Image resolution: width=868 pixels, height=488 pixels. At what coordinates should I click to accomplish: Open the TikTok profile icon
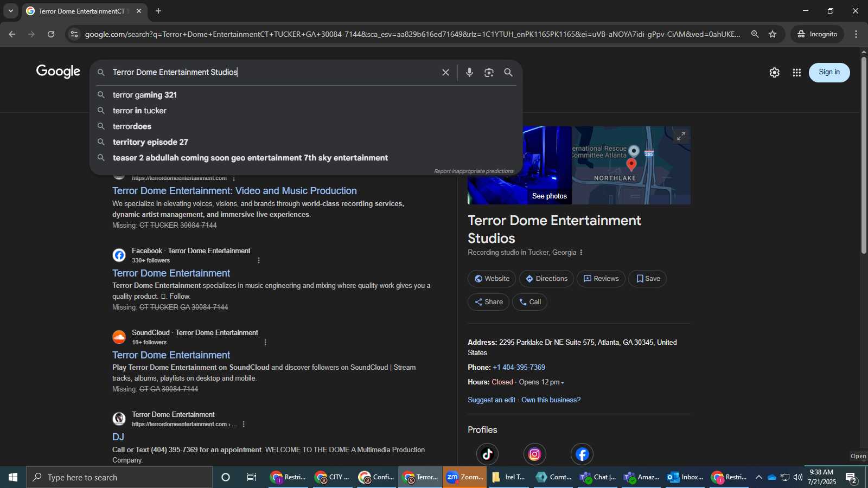click(487, 454)
